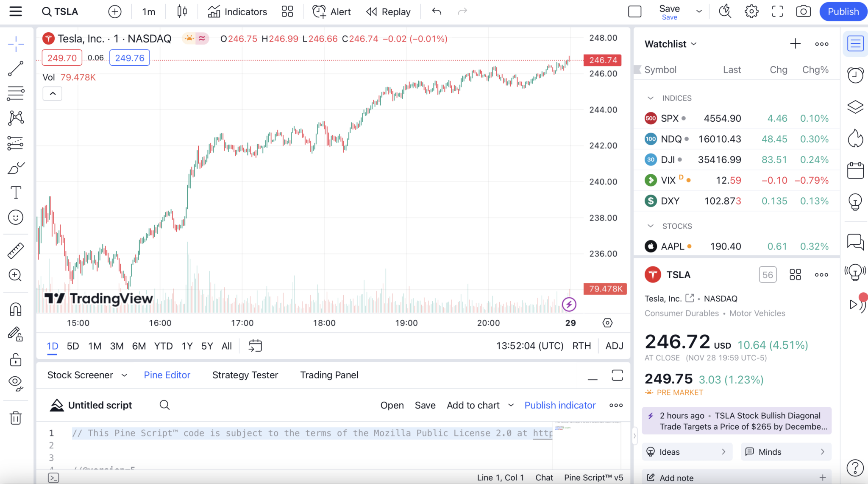Viewport: 868px width, 484px height.
Task: Switch chart range to 5D timeframe
Action: (72, 346)
